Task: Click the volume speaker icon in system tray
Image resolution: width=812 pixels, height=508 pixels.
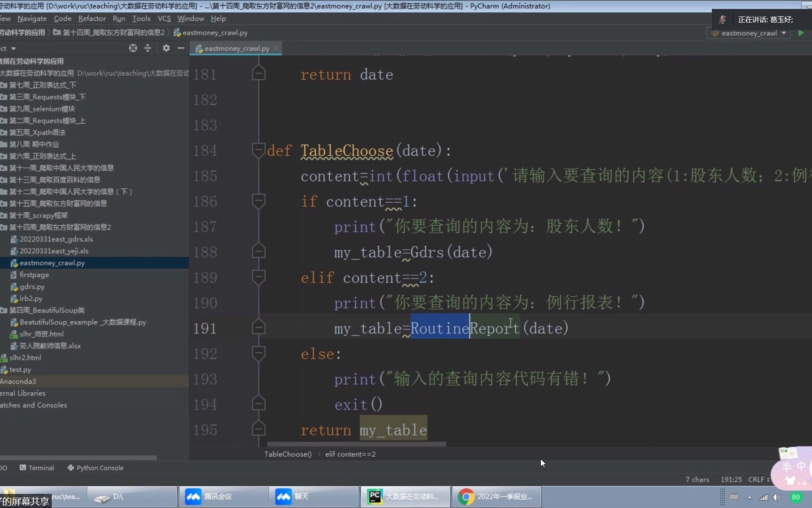Action: click(777, 497)
